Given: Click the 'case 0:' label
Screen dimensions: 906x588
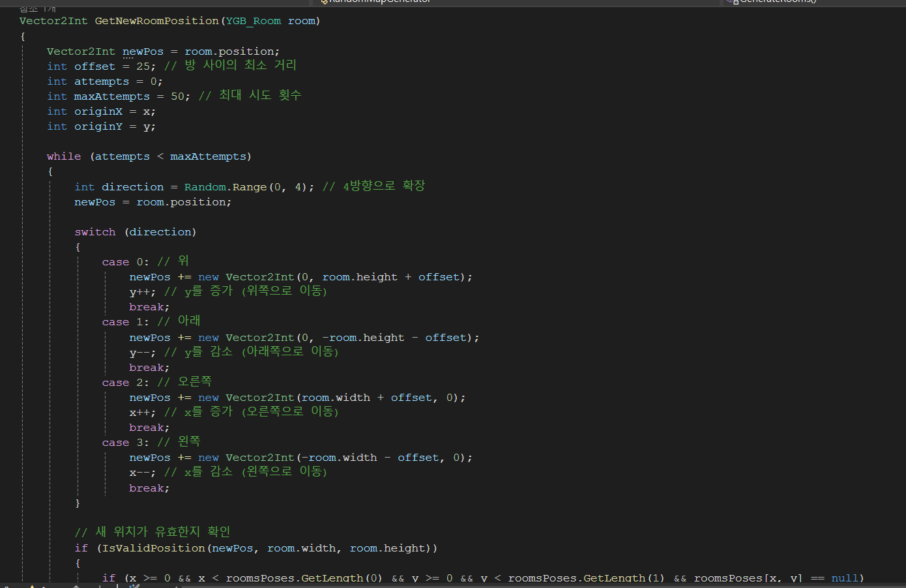Looking at the screenshot, I should 126,262.
